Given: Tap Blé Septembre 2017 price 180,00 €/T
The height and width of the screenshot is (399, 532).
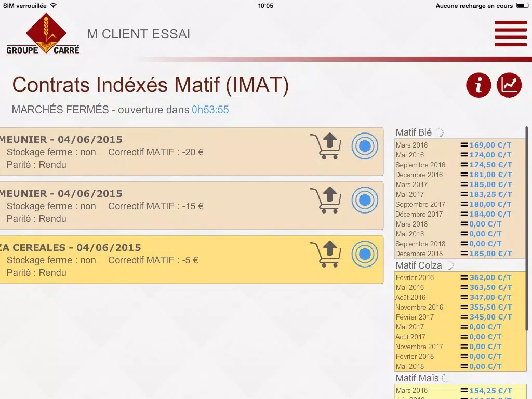Looking at the screenshot, I should [490, 204].
